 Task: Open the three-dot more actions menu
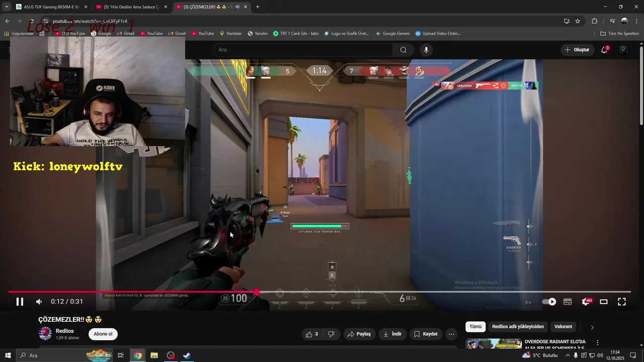click(x=451, y=334)
